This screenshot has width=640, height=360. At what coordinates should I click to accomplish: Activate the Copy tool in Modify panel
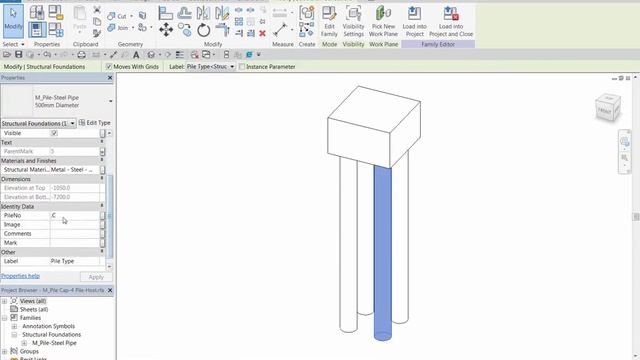[184, 30]
